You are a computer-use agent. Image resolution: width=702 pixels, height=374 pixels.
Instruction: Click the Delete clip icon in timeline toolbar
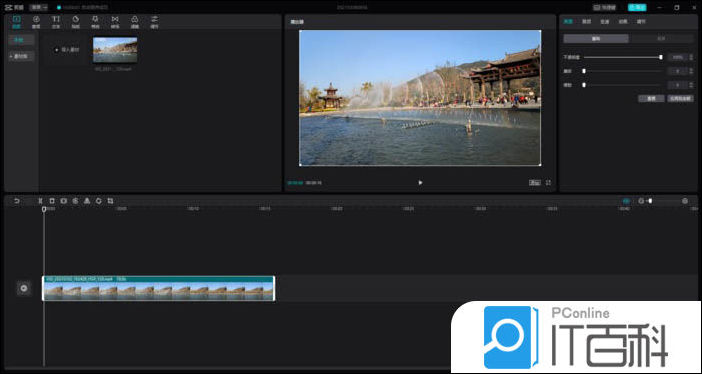(52, 201)
